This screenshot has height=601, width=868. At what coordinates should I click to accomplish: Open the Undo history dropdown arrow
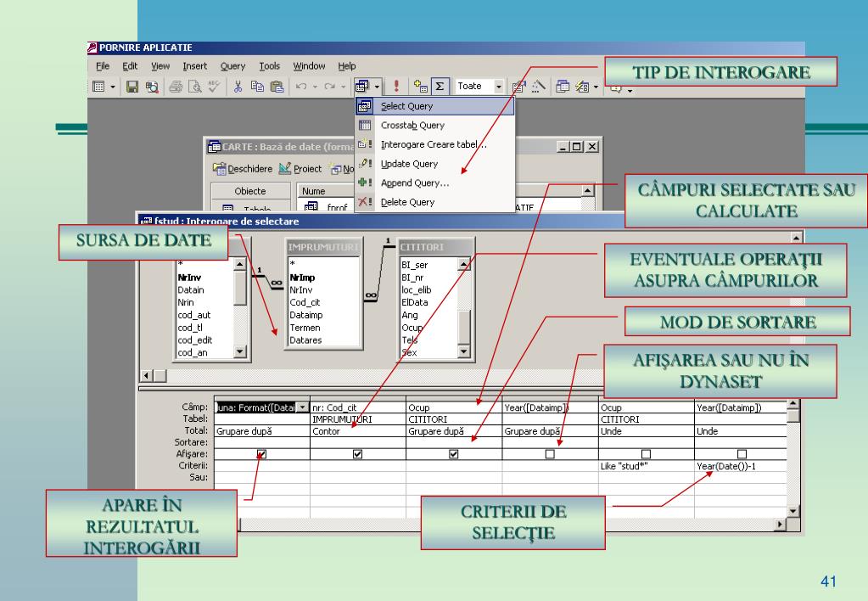(315, 87)
